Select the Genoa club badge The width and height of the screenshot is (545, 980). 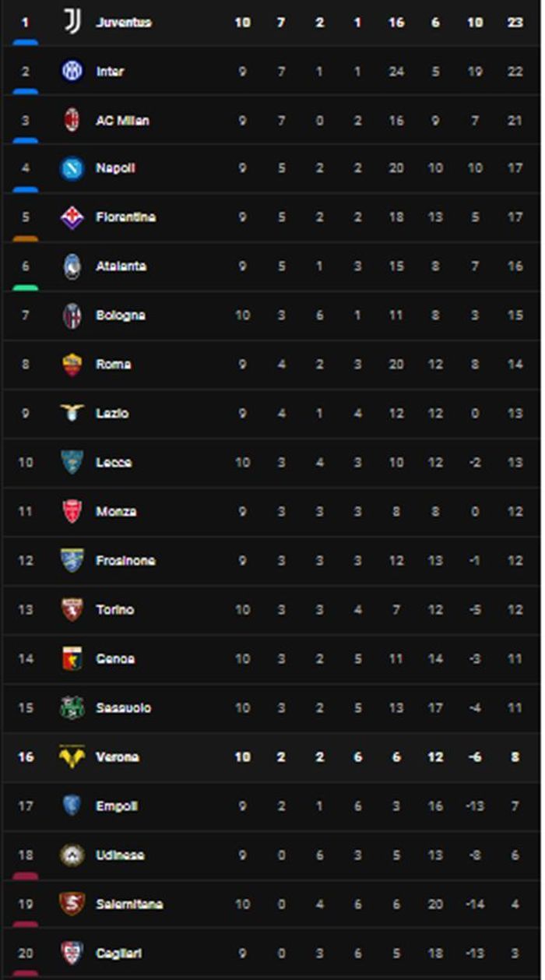tap(72, 658)
